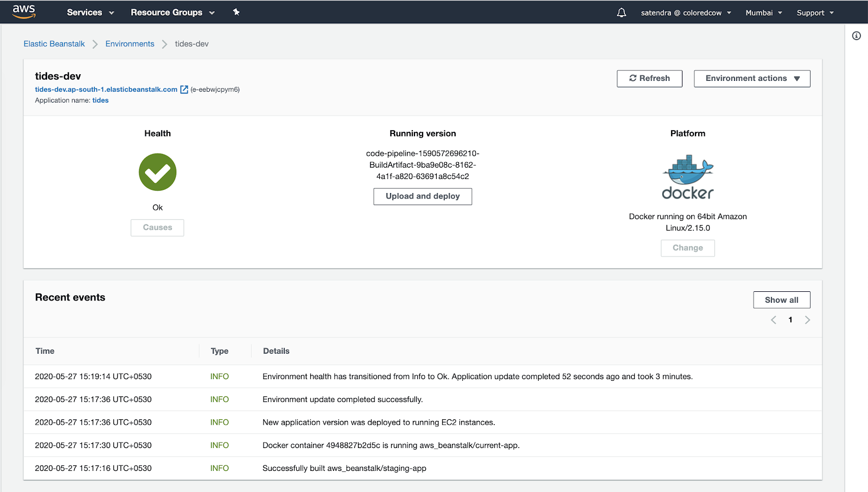Screen dimensions: 868x492
Task: Select 'Successfully built aws_beanstalk/staging-app' event text
Action: click(344, 468)
